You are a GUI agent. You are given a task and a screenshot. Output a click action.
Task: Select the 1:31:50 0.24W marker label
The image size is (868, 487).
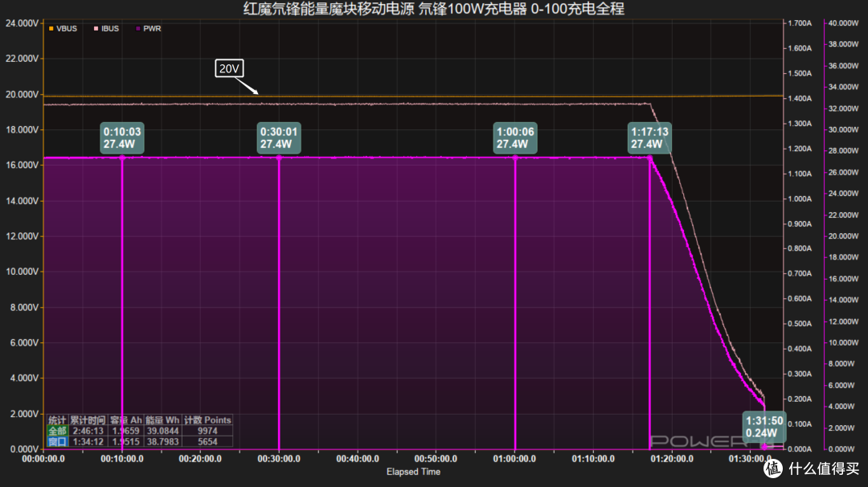point(764,427)
